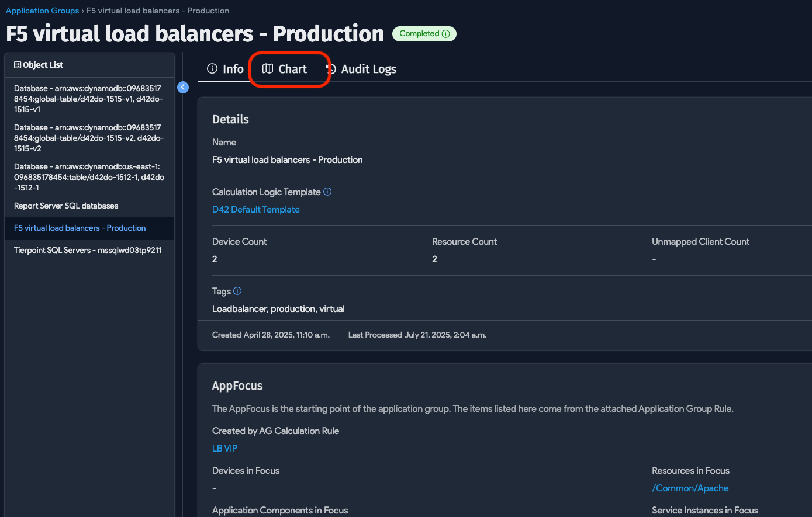Select Tierpoint SQL Servers - mssqlwd03tp9211 item
Viewport: 812px width, 517px height.
coord(88,250)
